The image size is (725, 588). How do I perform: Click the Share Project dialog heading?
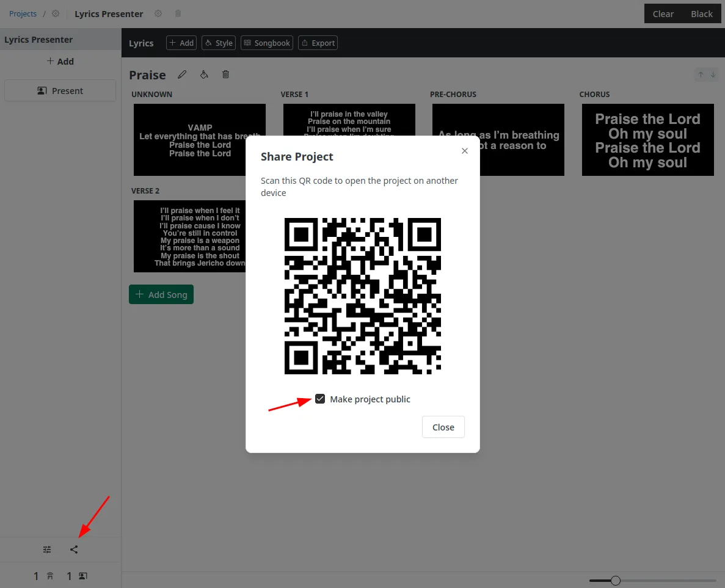297,157
